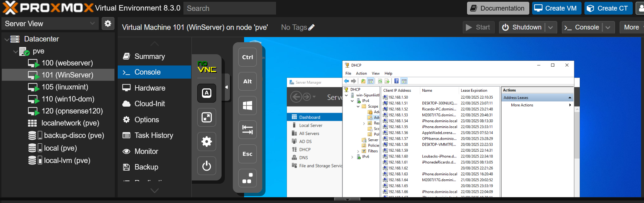Click the Shutdown button

pos(522,27)
